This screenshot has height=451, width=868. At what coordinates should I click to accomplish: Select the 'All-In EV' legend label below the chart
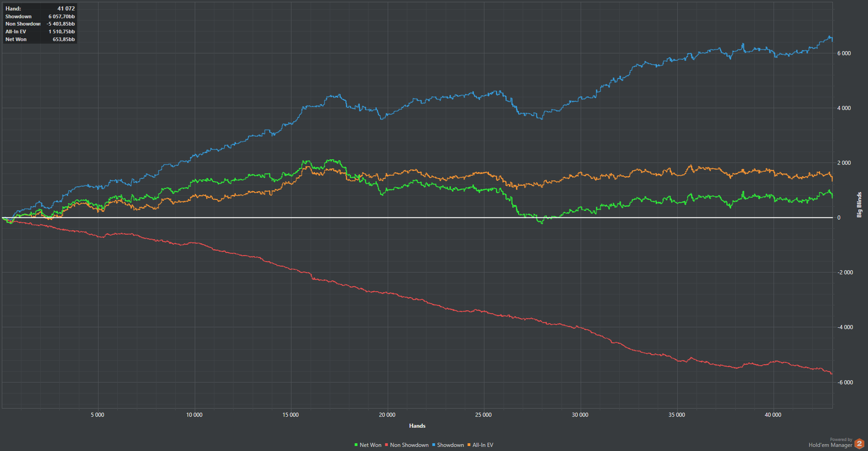483,445
